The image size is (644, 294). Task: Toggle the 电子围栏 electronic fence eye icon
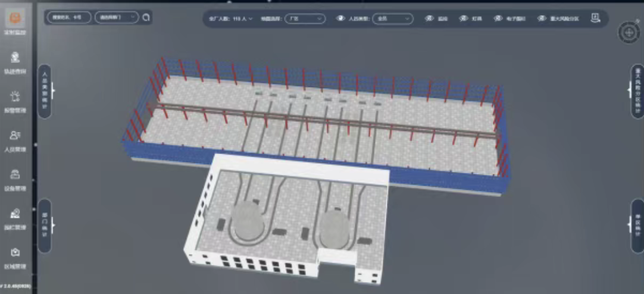point(498,18)
